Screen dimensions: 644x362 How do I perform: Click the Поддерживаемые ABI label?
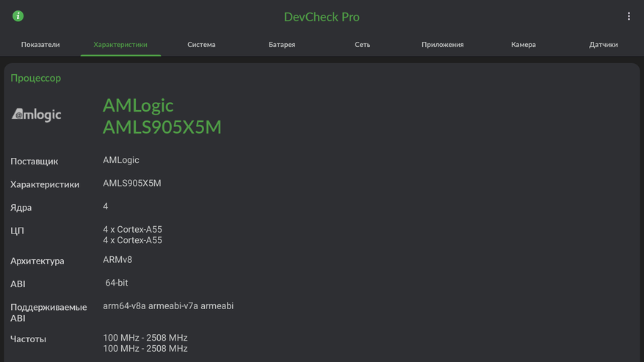[x=48, y=313]
